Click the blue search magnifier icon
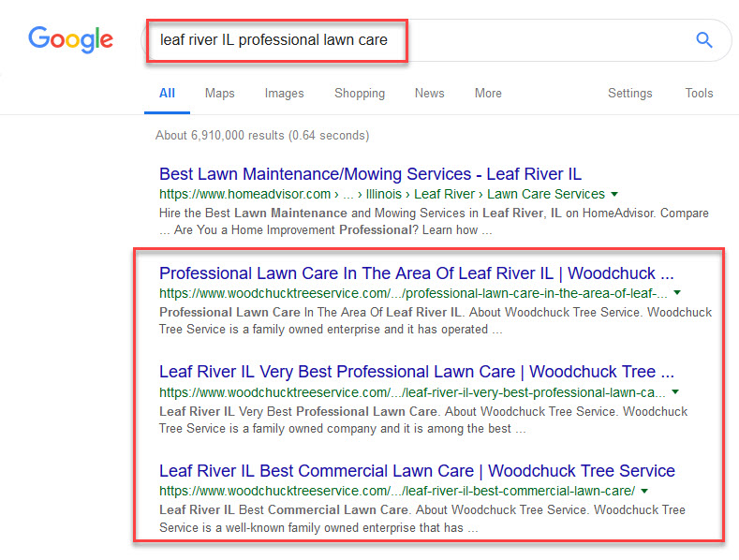Viewport: 739px width, 560px height. click(x=704, y=40)
